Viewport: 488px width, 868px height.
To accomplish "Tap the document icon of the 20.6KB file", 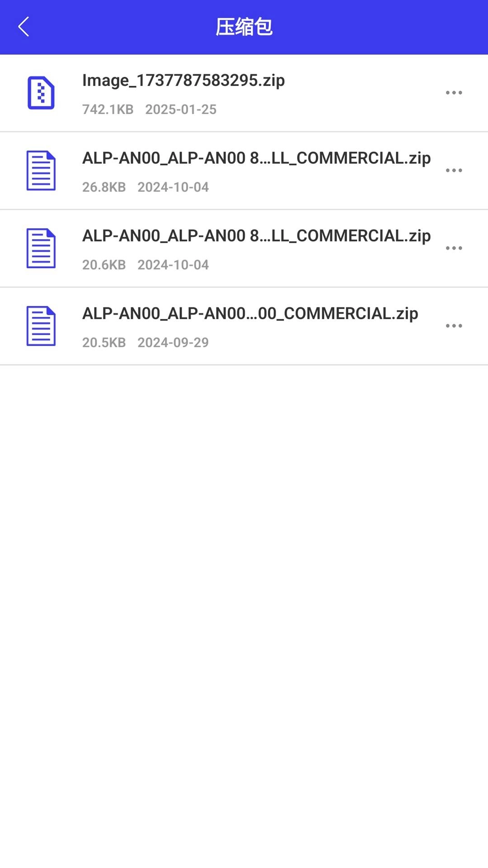I will click(x=41, y=248).
